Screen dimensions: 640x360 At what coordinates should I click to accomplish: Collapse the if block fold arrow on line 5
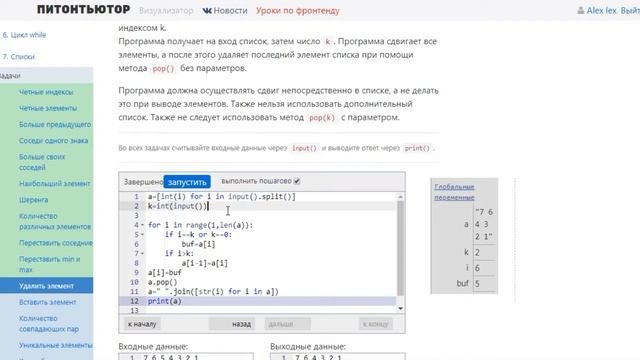click(142, 234)
